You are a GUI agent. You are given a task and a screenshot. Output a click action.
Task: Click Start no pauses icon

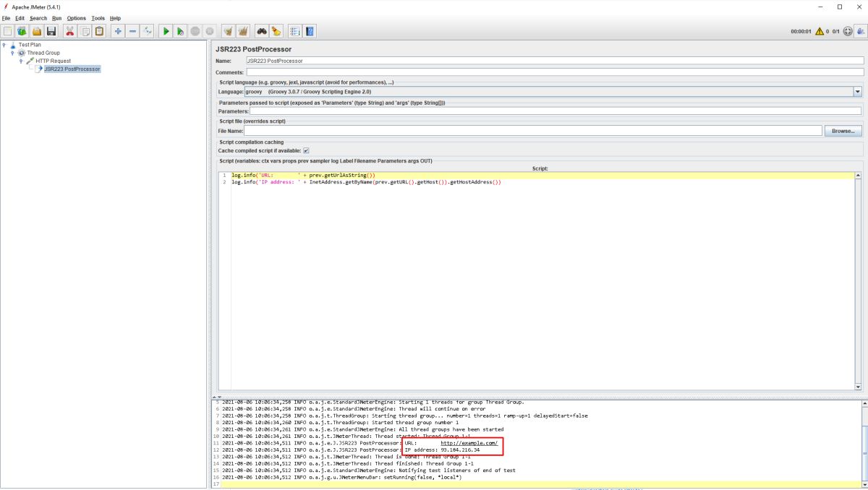[181, 31]
